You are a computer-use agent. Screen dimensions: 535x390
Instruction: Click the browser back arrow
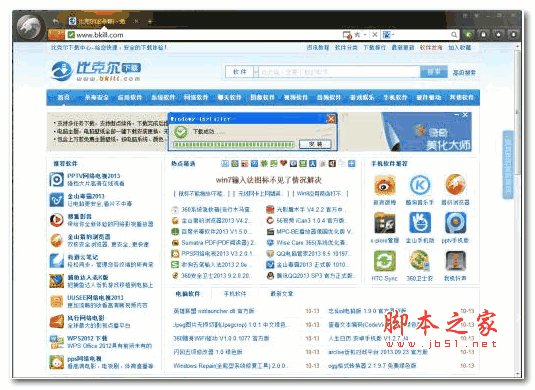[56, 21]
